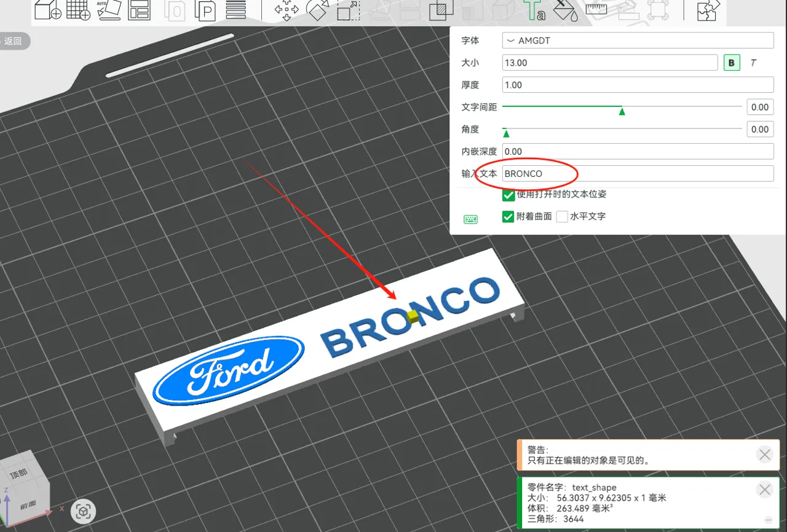Toggle the bold B button
The height and width of the screenshot is (532, 787).
732,63
